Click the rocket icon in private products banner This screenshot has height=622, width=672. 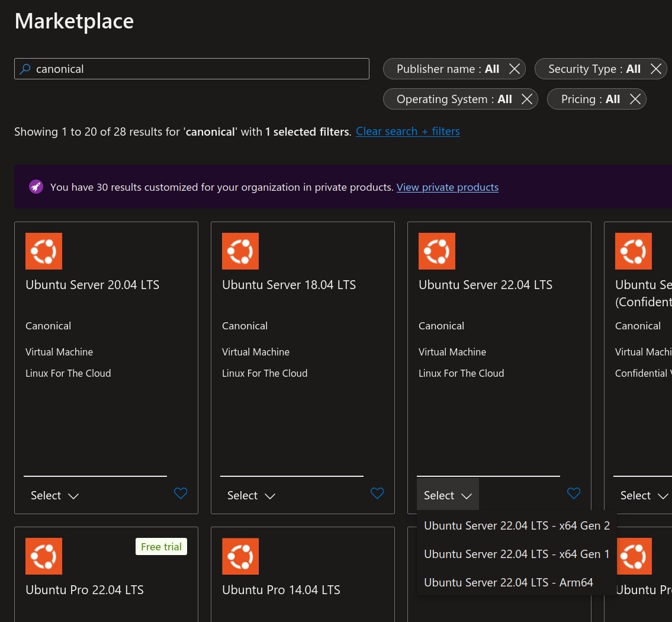tap(36, 187)
